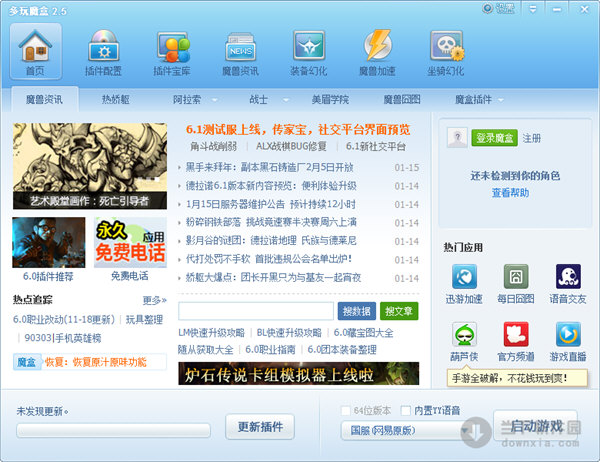
Task: Open 6.0职业改动(11-18更新) link
Action: pos(64,320)
